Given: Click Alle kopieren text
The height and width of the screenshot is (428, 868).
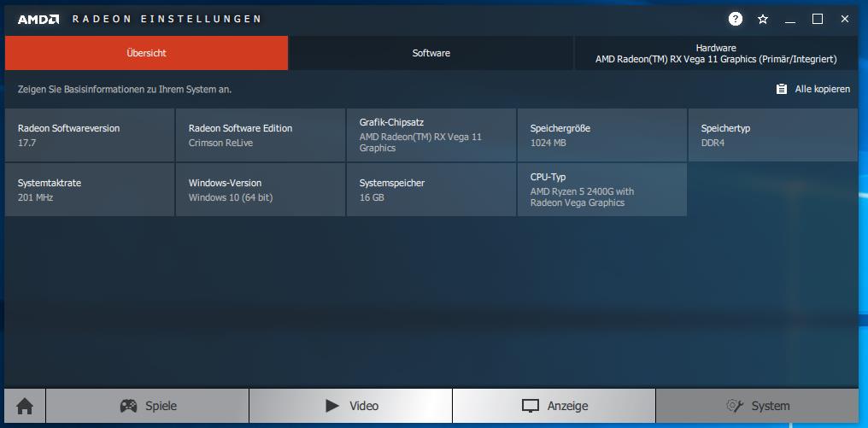Looking at the screenshot, I should coord(823,89).
